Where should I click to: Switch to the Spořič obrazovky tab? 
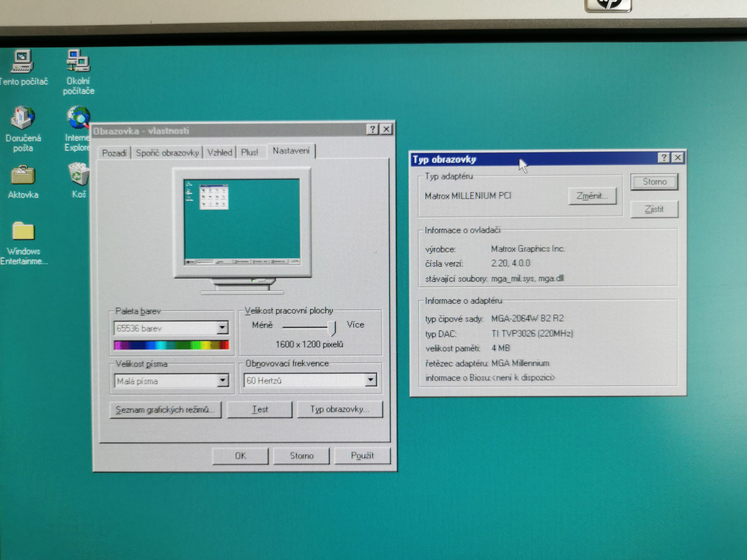point(167,153)
